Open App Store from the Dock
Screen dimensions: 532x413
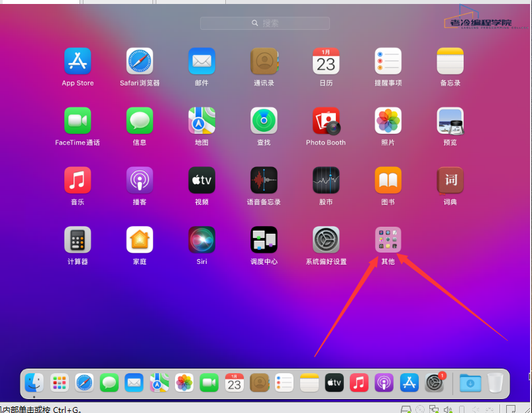[409, 383]
